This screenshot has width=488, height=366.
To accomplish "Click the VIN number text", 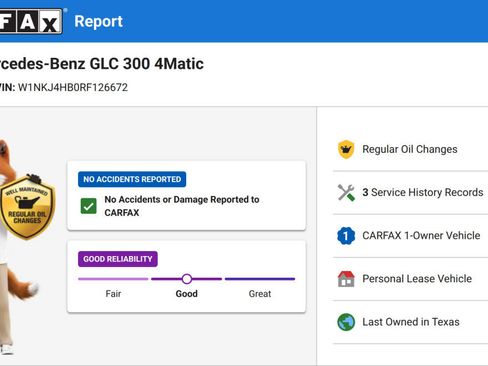I will [73, 88].
